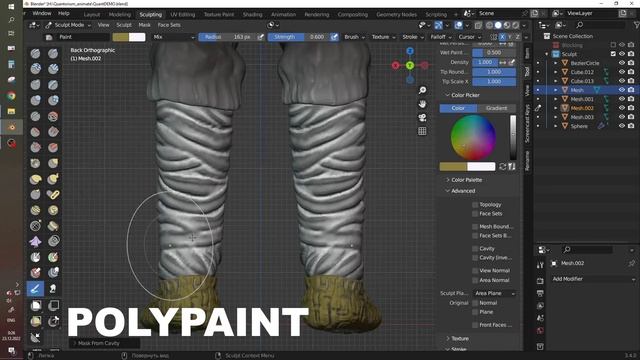Open the Mask menu
The height and width of the screenshot is (360, 640).
(144, 25)
